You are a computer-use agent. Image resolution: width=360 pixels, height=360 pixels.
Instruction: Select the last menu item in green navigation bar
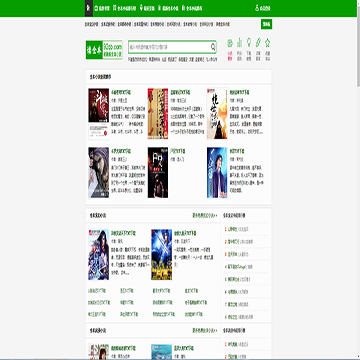(192, 8)
